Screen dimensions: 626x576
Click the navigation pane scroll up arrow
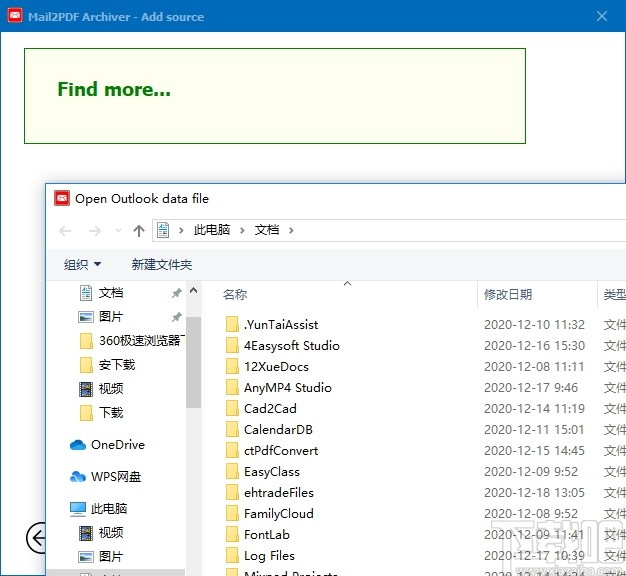[193, 291]
